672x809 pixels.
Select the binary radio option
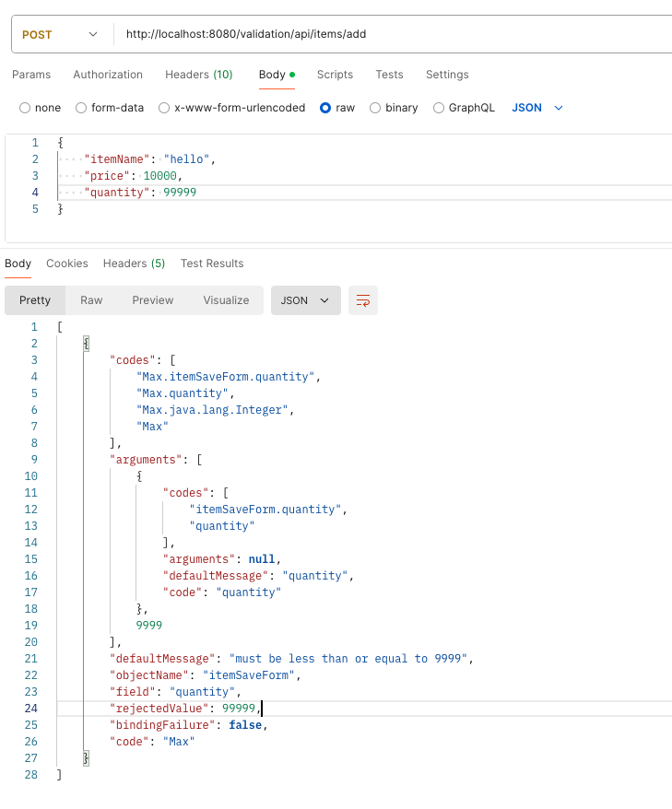click(375, 108)
